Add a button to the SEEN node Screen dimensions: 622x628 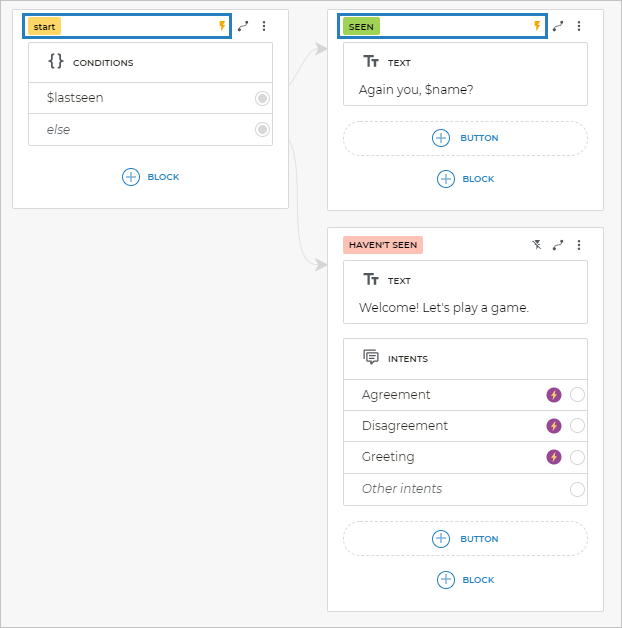point(465,138)
